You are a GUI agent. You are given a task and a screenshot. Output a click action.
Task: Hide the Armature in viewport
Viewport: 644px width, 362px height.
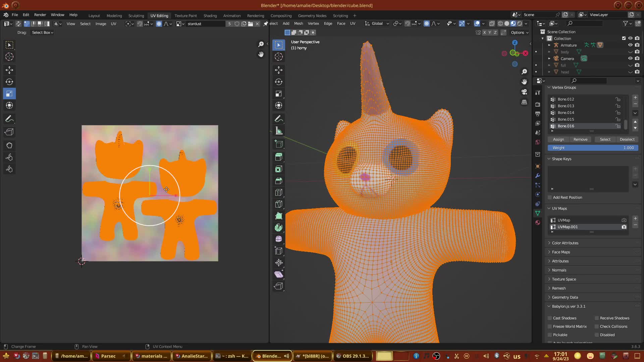coord(630,45)
